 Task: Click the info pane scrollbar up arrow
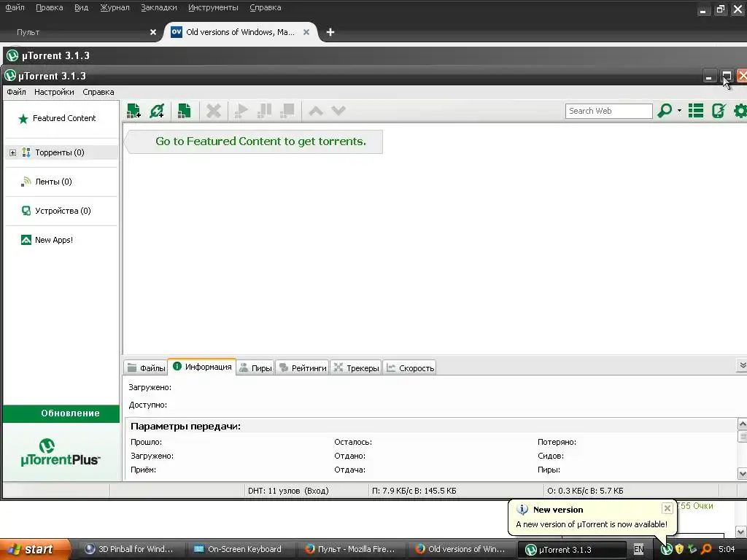point(742,424)
